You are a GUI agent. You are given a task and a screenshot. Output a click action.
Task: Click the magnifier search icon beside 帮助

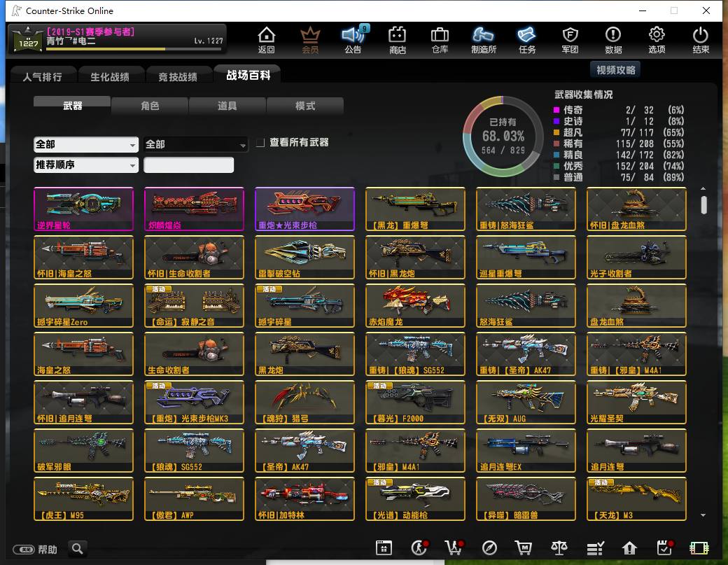tap(78, 549)
